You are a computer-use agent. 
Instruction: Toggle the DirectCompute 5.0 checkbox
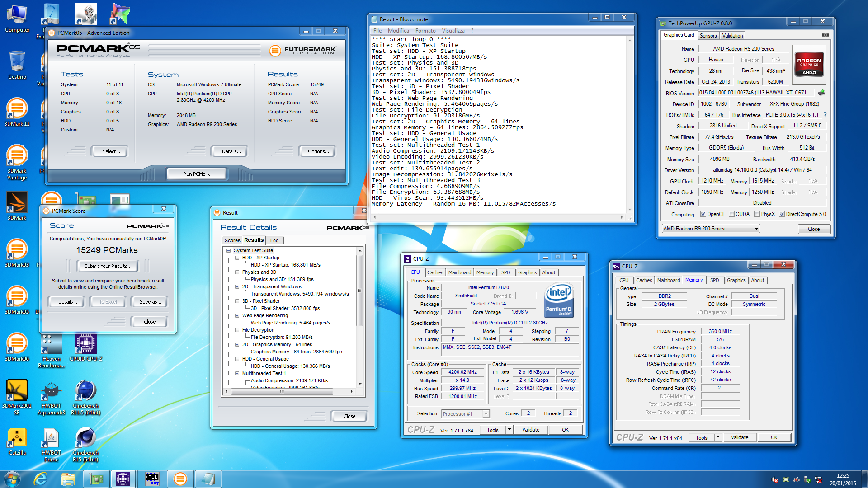click(x=782, y=214)
